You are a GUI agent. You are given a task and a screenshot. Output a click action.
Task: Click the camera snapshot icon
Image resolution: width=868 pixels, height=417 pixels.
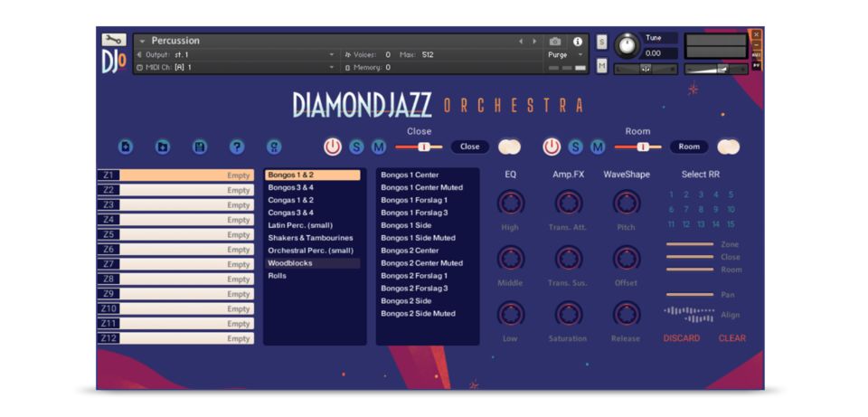point(555,41)
